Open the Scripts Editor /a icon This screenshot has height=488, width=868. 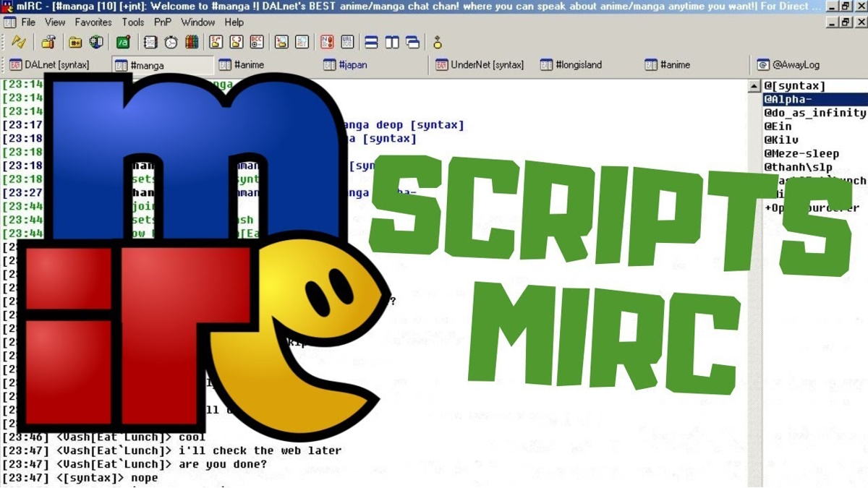point(123,42)
